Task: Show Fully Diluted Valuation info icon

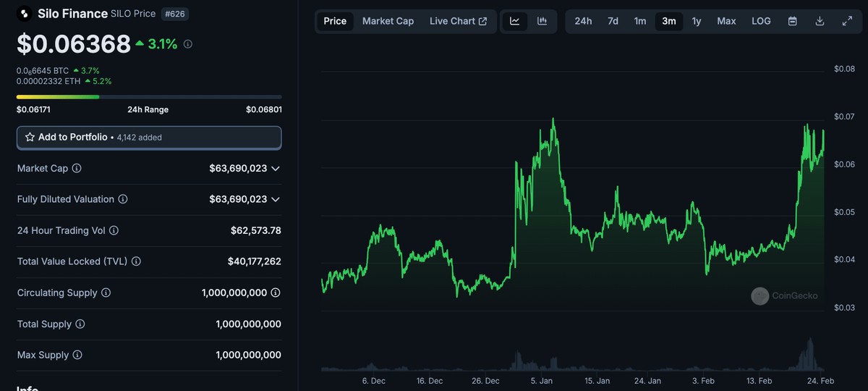Action: (x=123, y=199)
